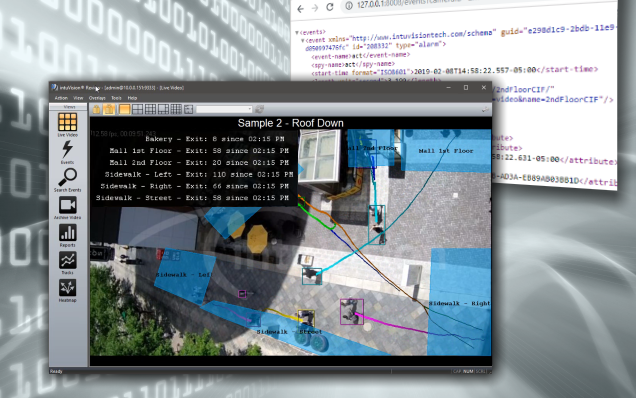Screen dimensions: 636x398
Task: Open the Heatmap view icon
Action: pyautogui.click(x=67, y=288)
